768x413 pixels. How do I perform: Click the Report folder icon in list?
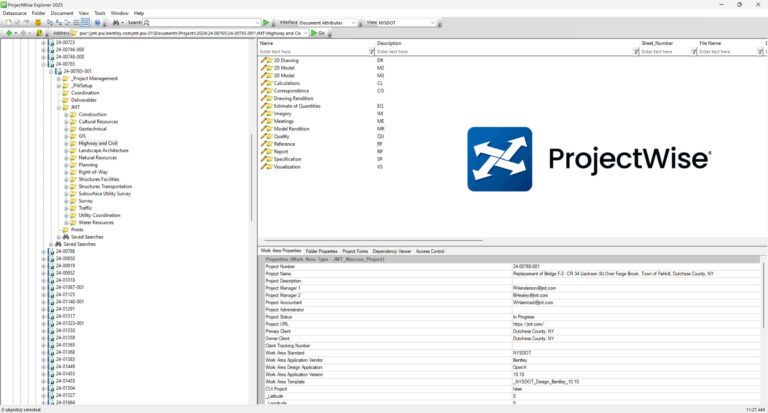coord(266,151)
